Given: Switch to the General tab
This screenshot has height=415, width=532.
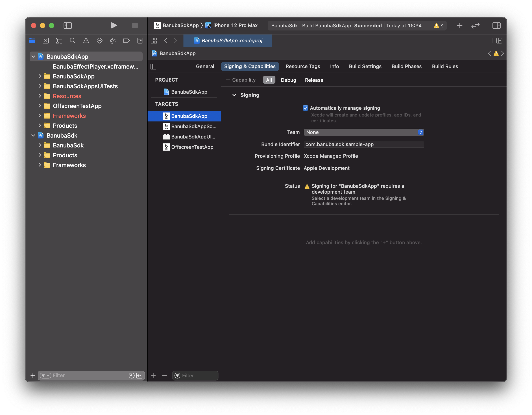Looking at the screenshot, I should pyautogui.click(x=205, y=67).
